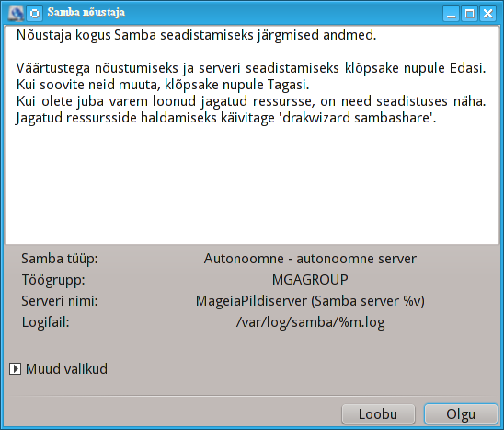Viewport: 504px width, 430px height.
Task: Click the Samba nõustaja title bar text
Action: (86, 13)
